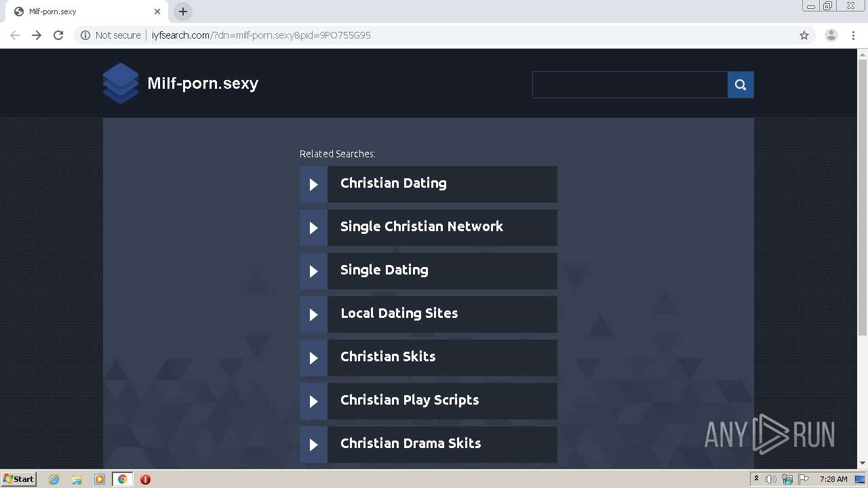Close the Milf-porn.sexy tab
Image resolution: width=868 pixels, height=488 pixels.
coord(157,12)
